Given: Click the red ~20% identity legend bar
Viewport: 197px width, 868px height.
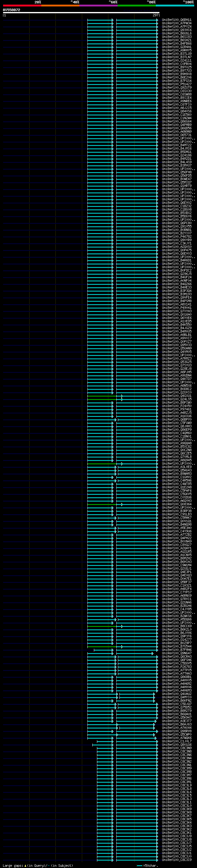Looking at the screenshot, I should 22,6.
